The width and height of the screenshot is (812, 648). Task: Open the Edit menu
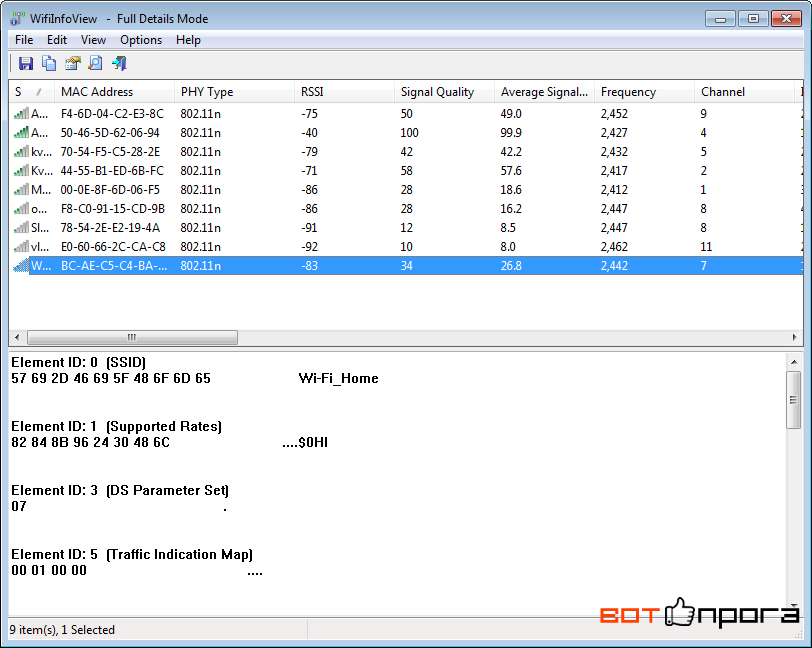click(56, 40)
